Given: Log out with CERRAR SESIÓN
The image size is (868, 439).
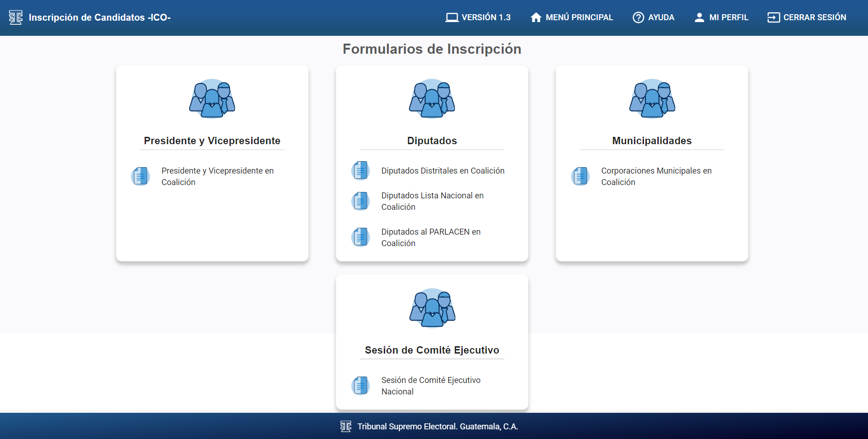Looking at the screenshot, I should point(806,17).
